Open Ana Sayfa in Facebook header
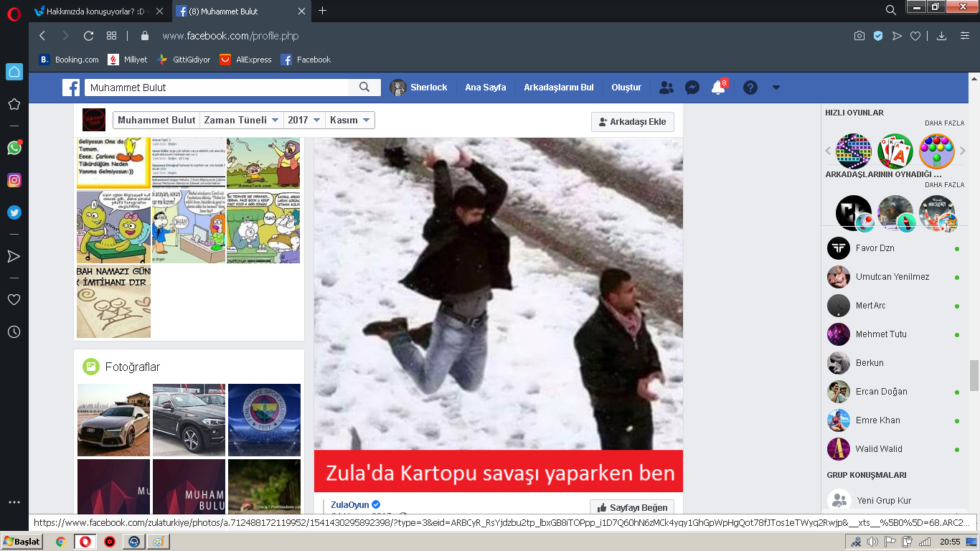Screen dimensions: 980x551 coord(486,88)
